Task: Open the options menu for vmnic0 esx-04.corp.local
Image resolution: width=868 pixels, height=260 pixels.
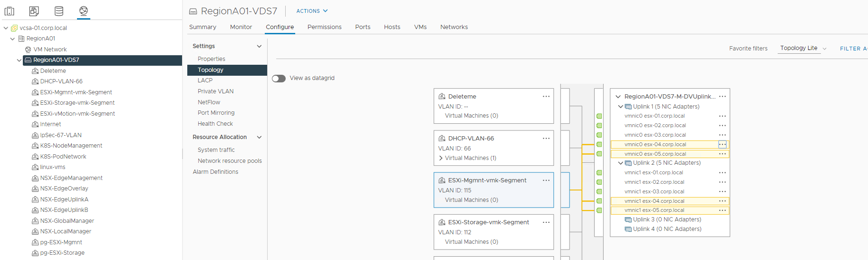Action: click(x=723, y=144)
